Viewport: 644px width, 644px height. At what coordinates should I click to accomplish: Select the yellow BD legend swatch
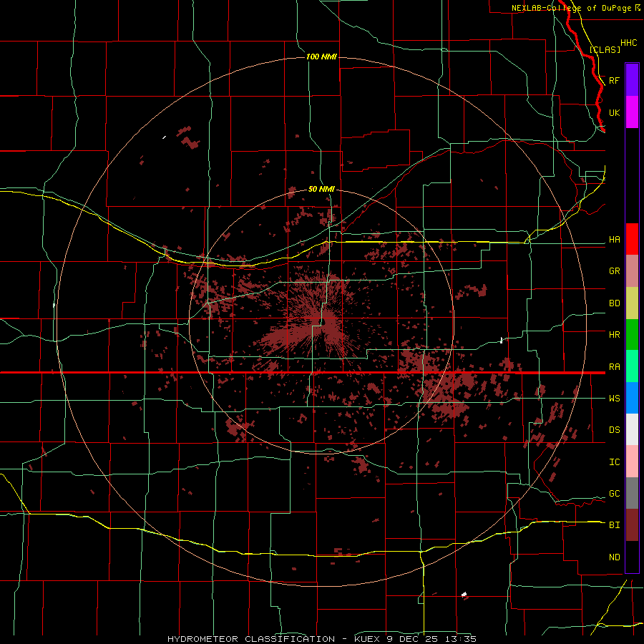pos(632,303)
